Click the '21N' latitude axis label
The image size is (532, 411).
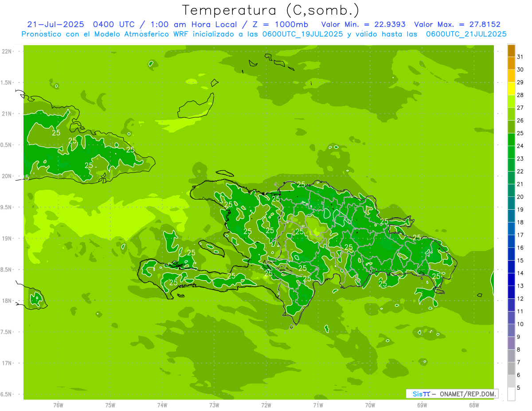coord(6,114)
